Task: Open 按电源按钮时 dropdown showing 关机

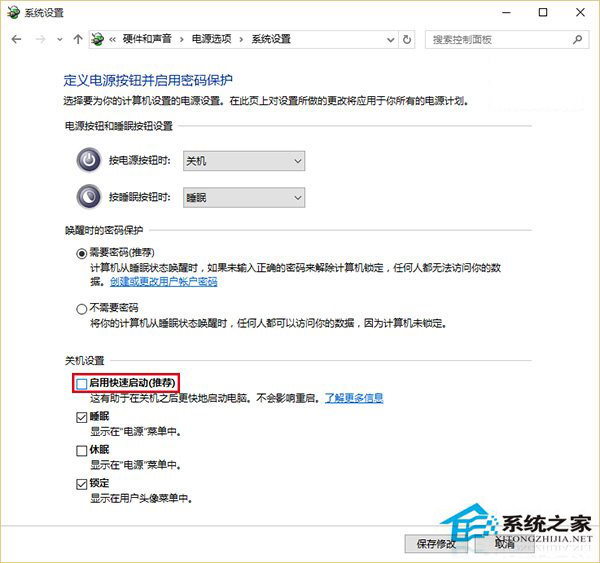Action: pyautogui.click(x=244, y=161)
